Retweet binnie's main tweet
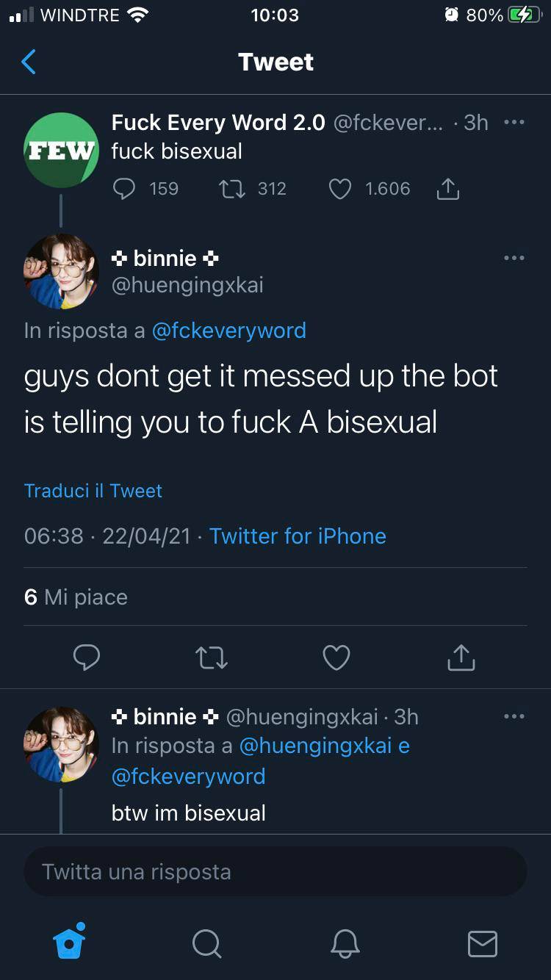This screenshot has height=980, width=551. coord(212,657)
